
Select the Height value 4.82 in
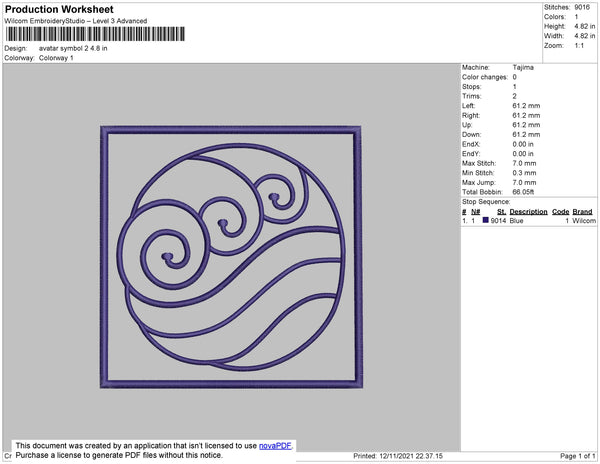tap(585, 26)
